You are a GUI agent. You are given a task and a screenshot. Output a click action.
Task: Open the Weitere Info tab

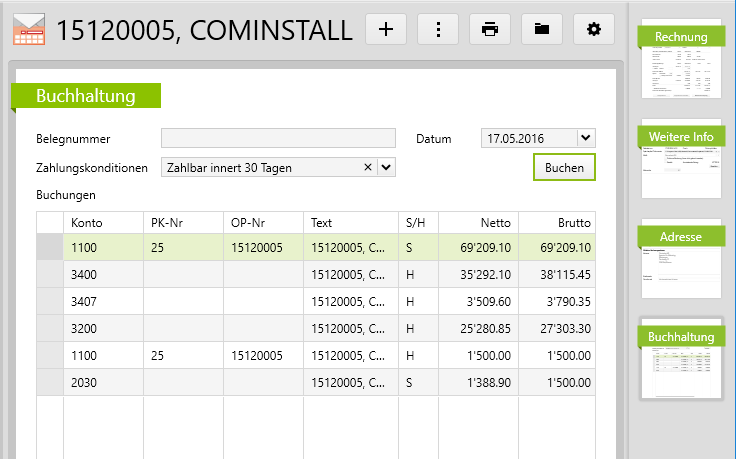click(681, 137)
